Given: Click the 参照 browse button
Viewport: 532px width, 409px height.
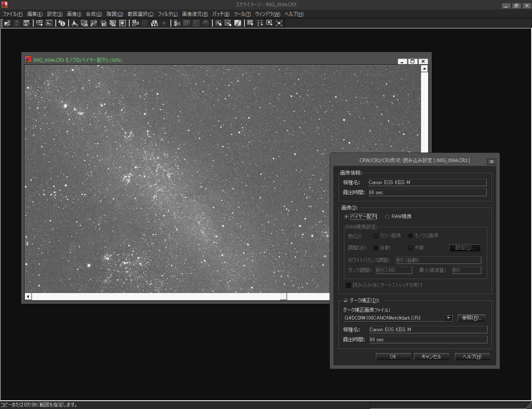Looking at the screenshot, I should pos(471,318).
